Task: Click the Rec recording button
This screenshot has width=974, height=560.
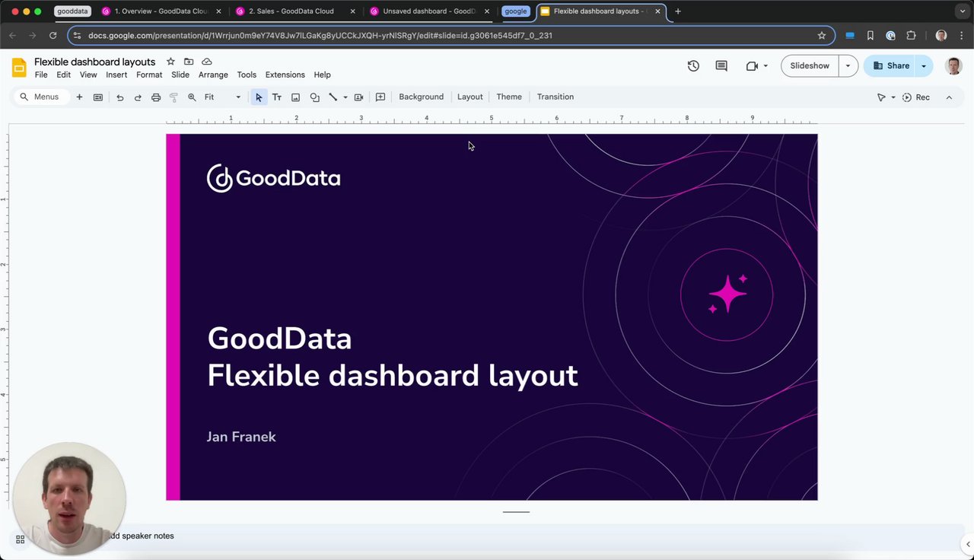Action: click(x=916, y=97)
